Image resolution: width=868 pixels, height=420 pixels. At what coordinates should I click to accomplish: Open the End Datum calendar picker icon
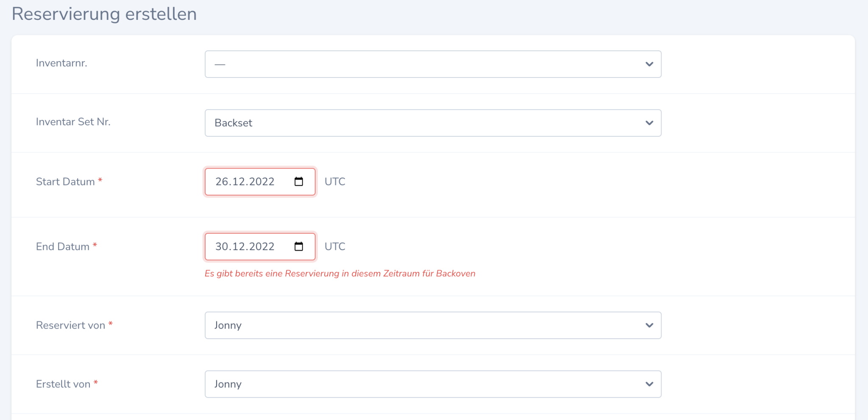[299, 246]
